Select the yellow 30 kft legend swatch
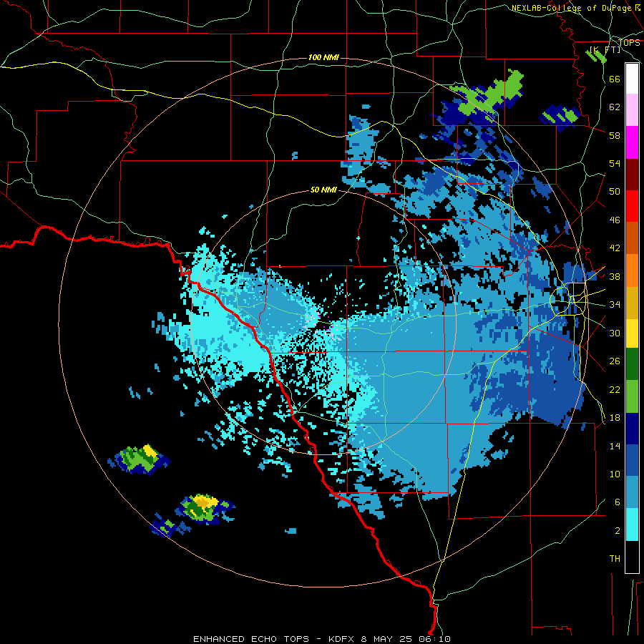This screenshot has width=644, height=644. click(x=632, y=333)
